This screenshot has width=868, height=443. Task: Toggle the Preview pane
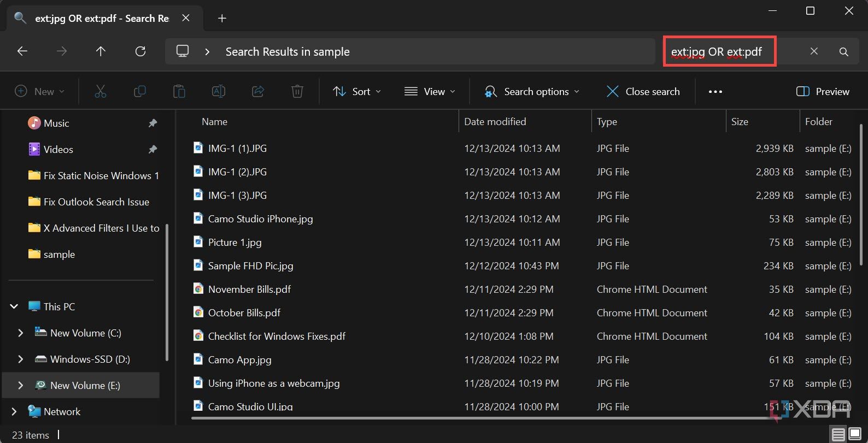[x=823, y=91]
